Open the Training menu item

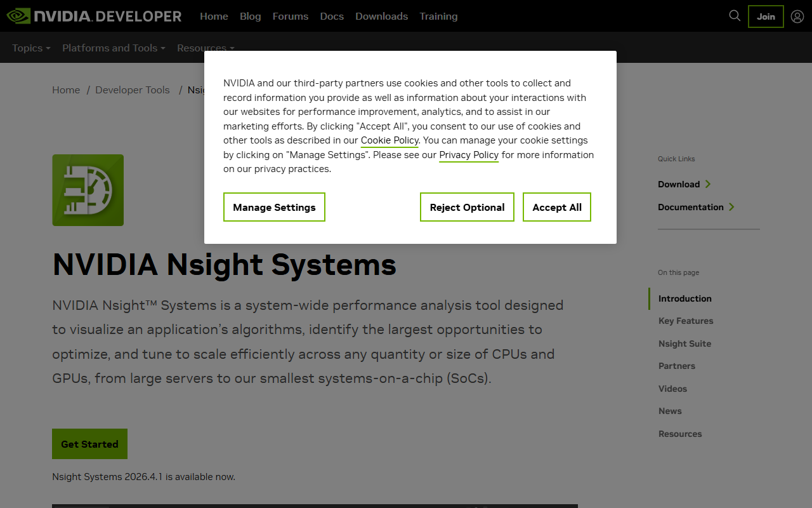pyautogui.click(x=438, y=17)
